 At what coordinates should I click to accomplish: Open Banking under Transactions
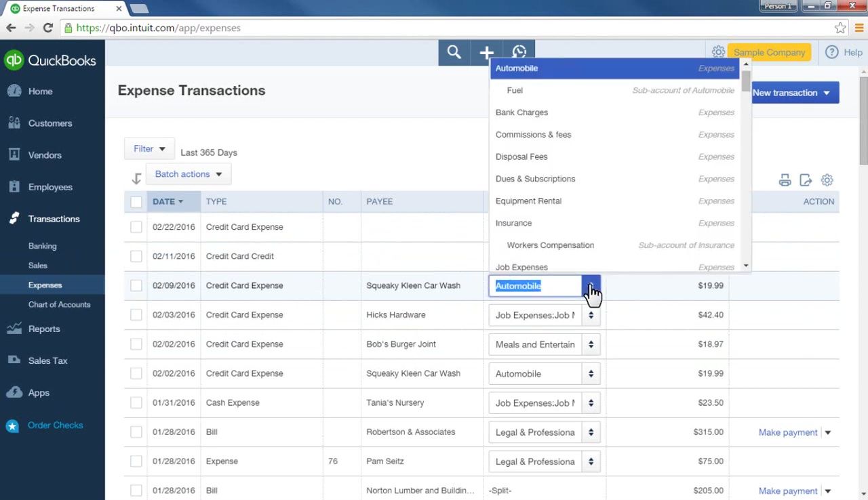click(x=42, y=246)
